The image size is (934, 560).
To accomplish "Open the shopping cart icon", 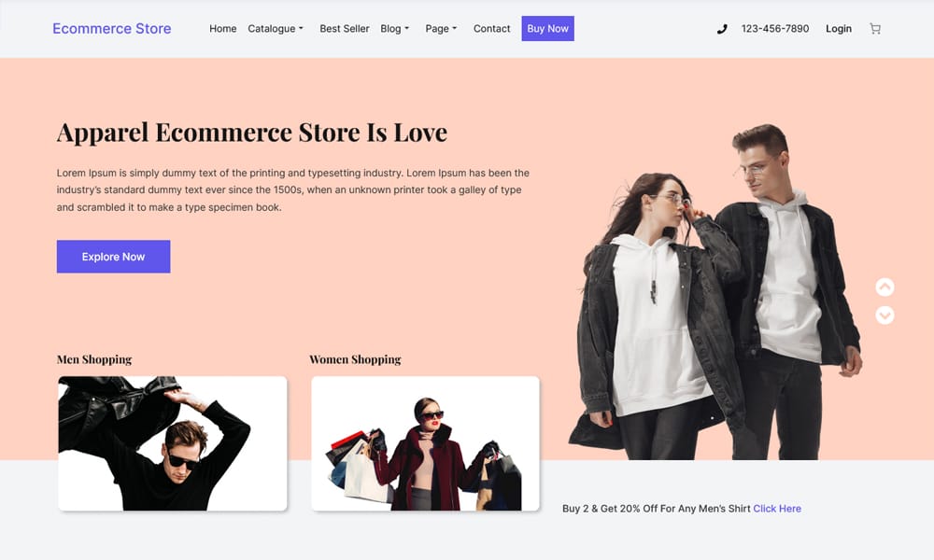I will (874, 29).
